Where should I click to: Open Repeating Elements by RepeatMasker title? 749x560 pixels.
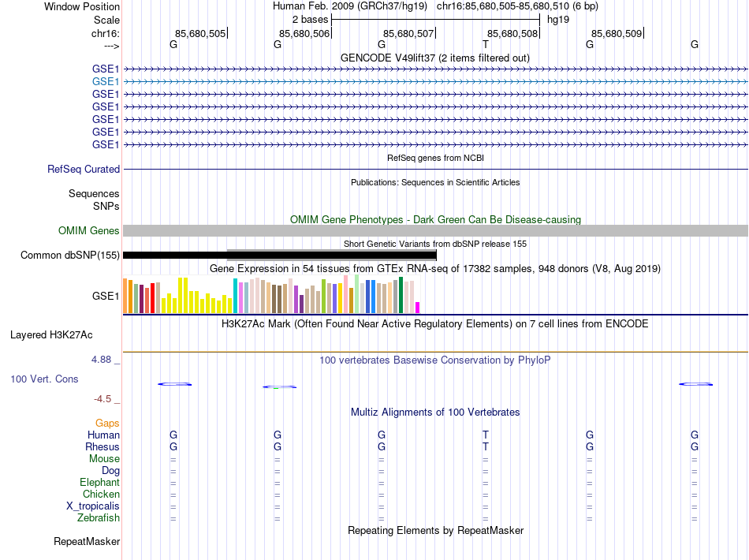pos(436,530)
